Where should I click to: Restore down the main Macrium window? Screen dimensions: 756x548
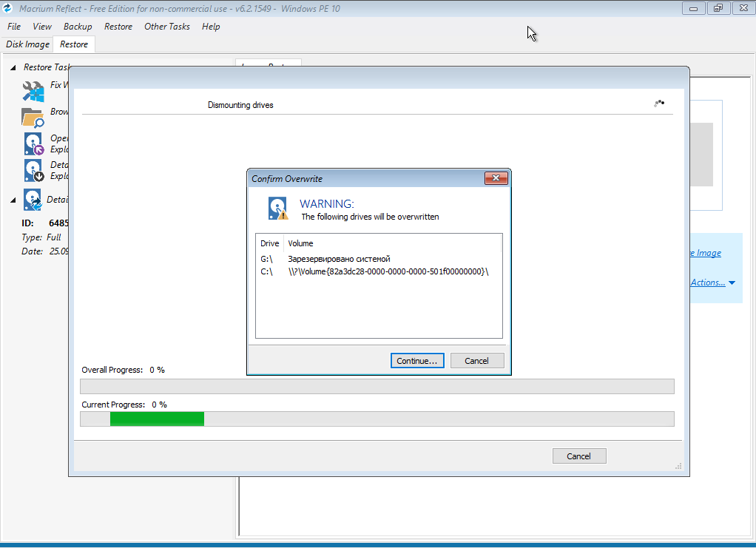point(718,8)
